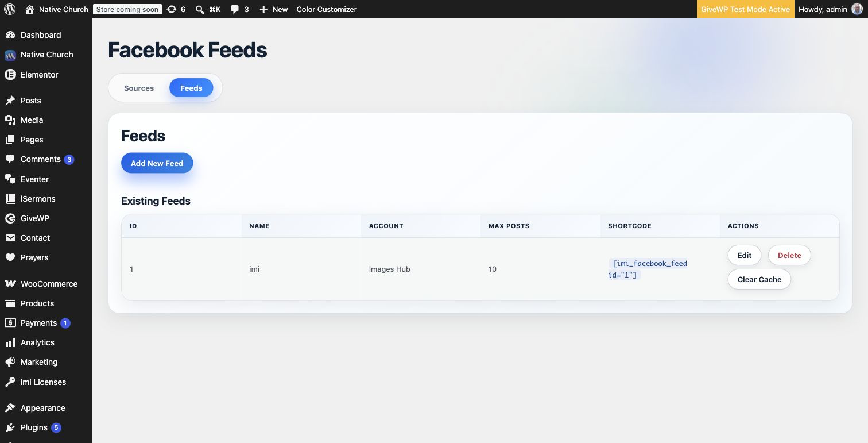Click the Existing Feeds heading
The width and height of the screenshot is (868, 443).
(156, 201)
